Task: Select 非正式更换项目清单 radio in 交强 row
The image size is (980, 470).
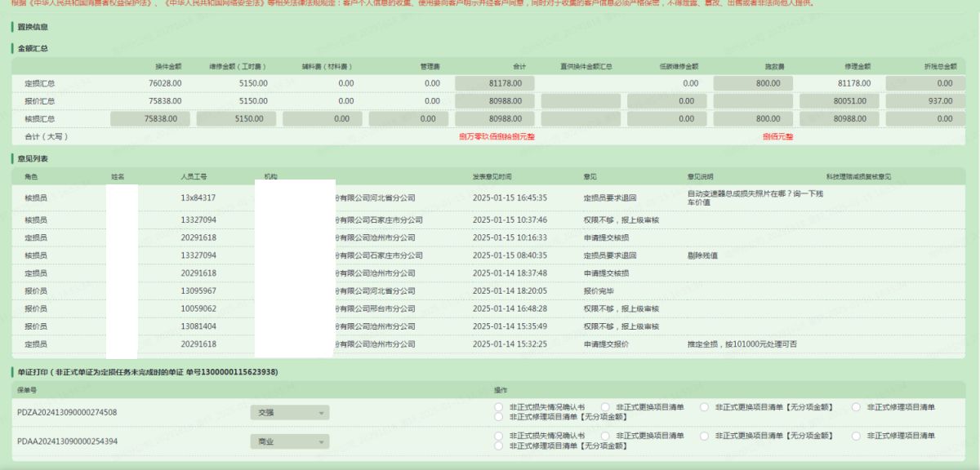Action: tap(605, 407)
